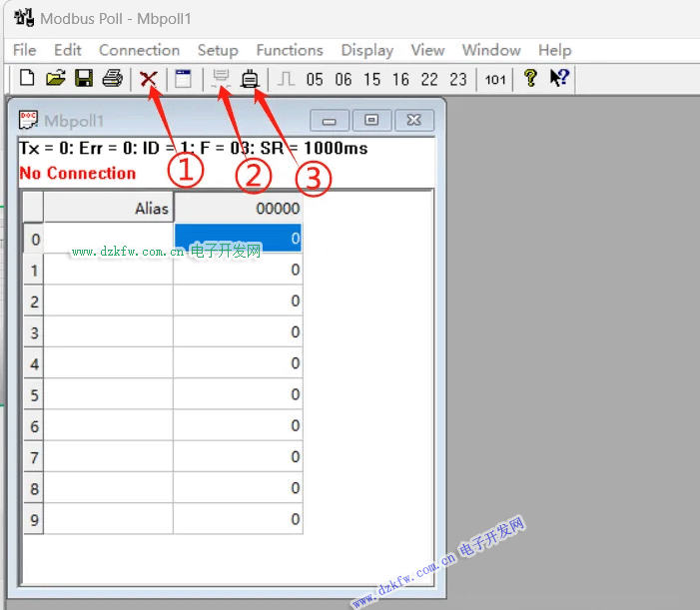Click the window toolbar icon
Screen dimensions: 700x610
pos(183,79)
